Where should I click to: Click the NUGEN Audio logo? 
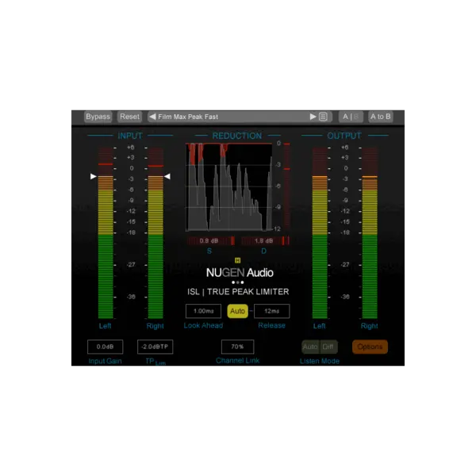240,273
